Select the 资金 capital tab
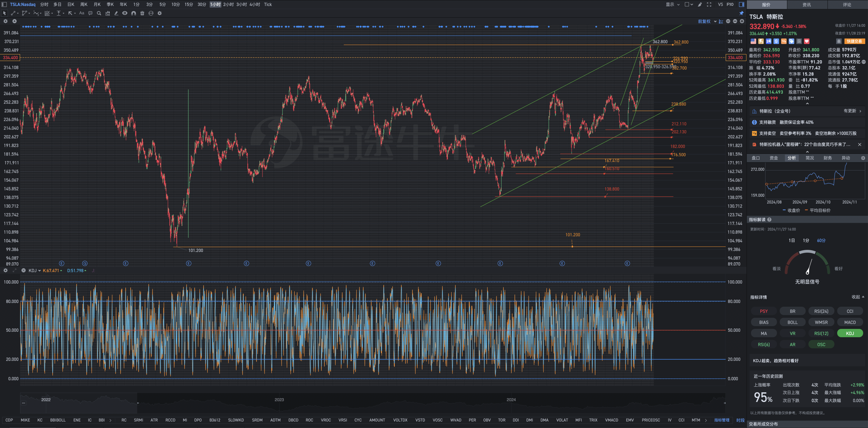 coord(773,158)
